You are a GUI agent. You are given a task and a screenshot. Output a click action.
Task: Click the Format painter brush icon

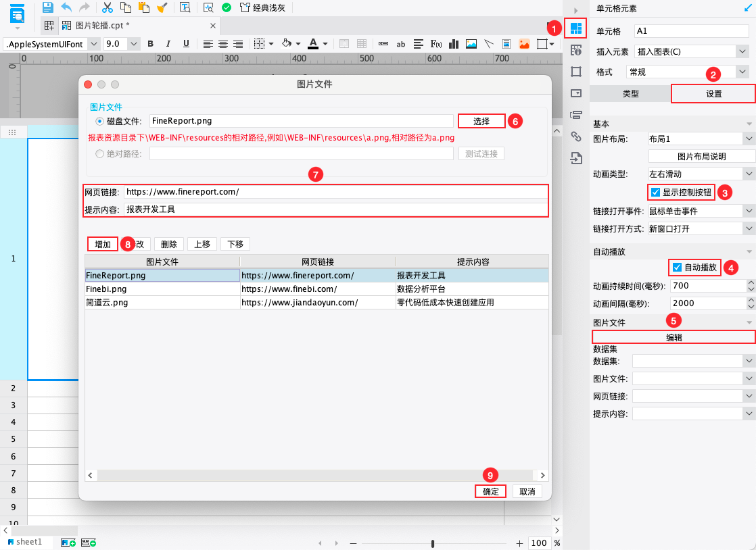[162, 7]
